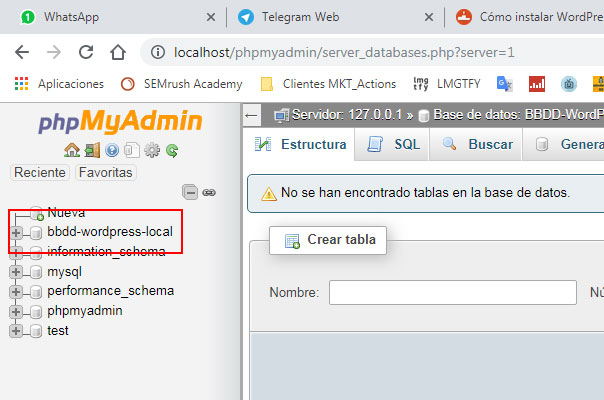Expand the bbdd-wordpress-local database
The width and height of the screenshot is (604, 400).
pyautogui.click(x=16, y=232)
